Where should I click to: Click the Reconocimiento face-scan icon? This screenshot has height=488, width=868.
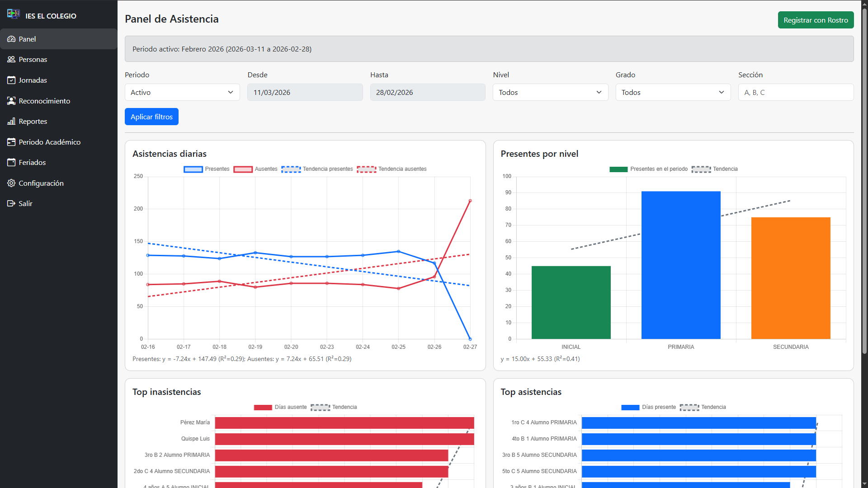coord(11,101)
